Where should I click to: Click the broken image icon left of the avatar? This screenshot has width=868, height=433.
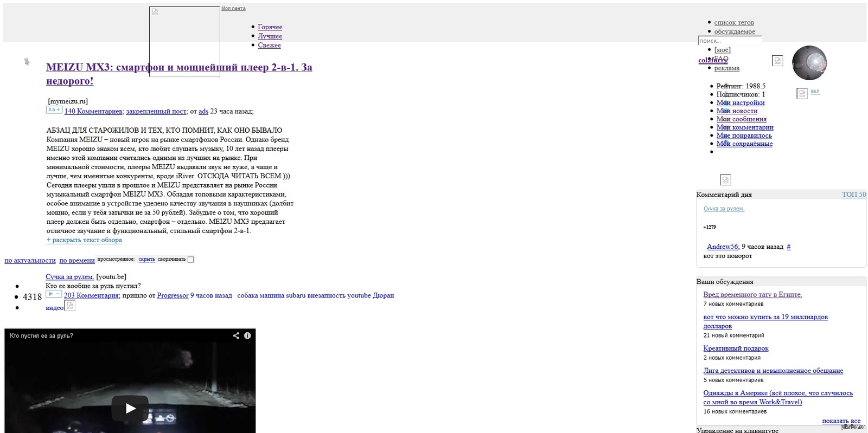point(777,61)
